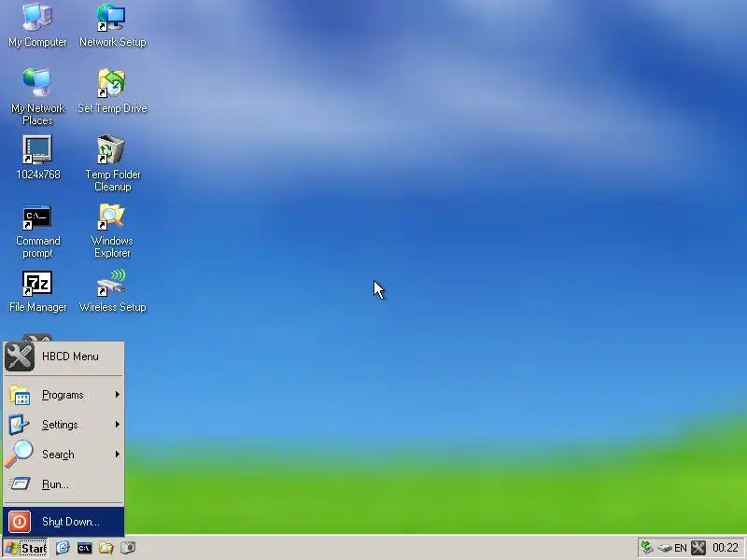Open the Programs submenu entry
747x560 pixels.
(63, 395)
